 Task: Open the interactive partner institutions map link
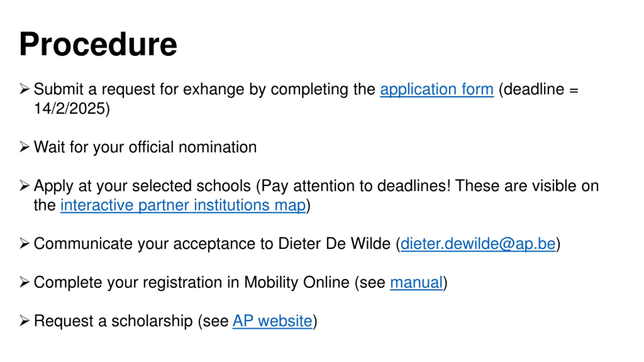coord(183,205)
